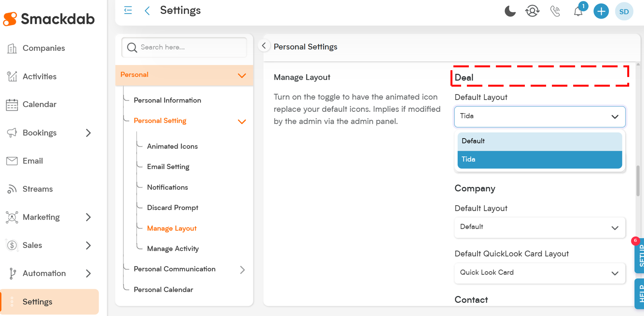644x316 pixels.
Task: Open notifications bell icon
Action: tap(578, 12)
